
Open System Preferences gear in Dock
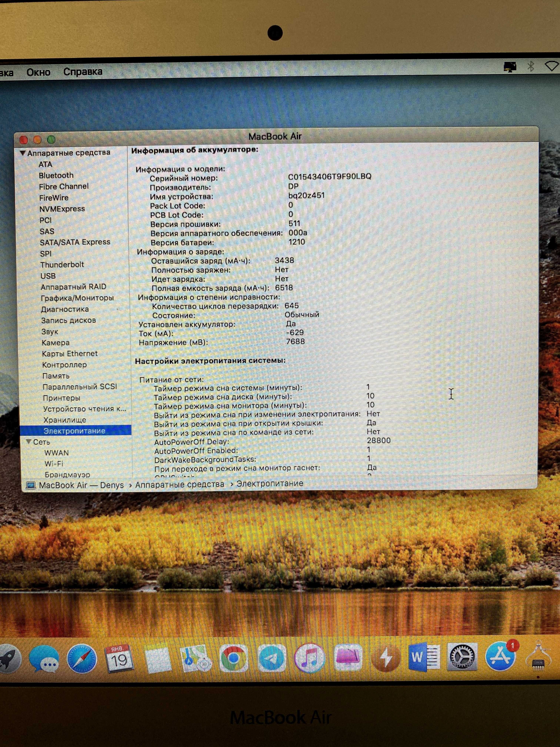462,657
